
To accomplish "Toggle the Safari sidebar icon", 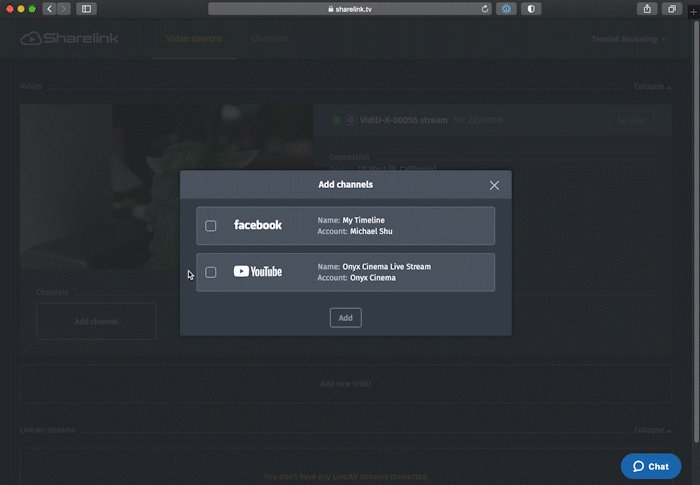I will pyautogui.click(x=86, y=9).
